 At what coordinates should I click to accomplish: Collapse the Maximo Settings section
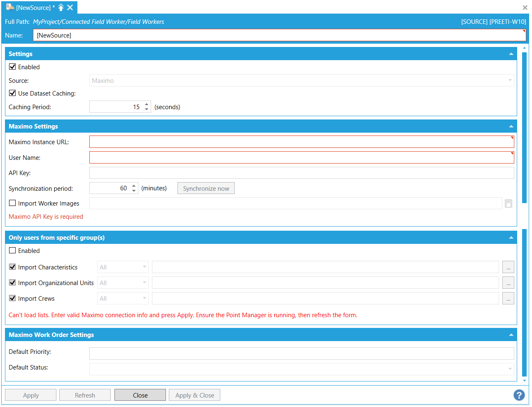click(x=511, y=126)
